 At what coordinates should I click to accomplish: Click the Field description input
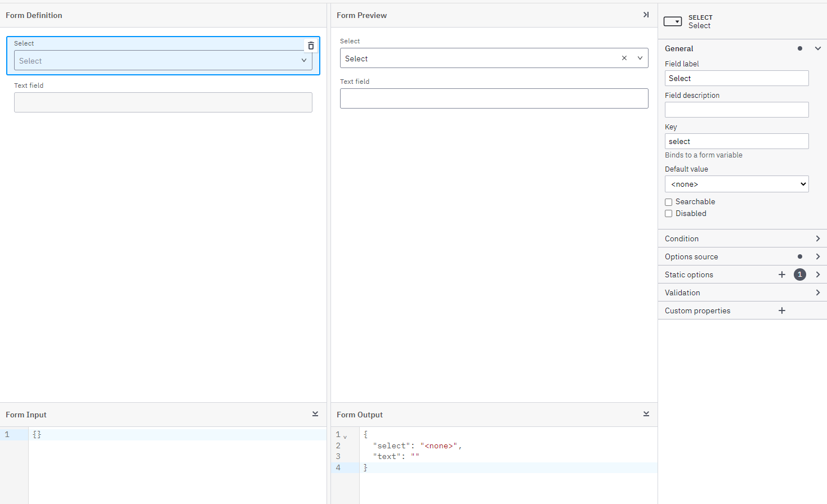[736, 109]
